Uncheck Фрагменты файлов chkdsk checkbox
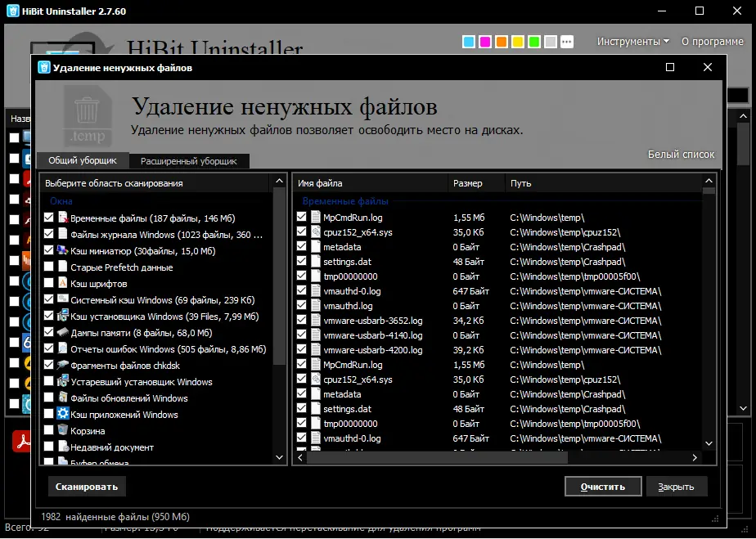This screenshot has width=756, height=539. pyautogui.click(x=49, y=365)
